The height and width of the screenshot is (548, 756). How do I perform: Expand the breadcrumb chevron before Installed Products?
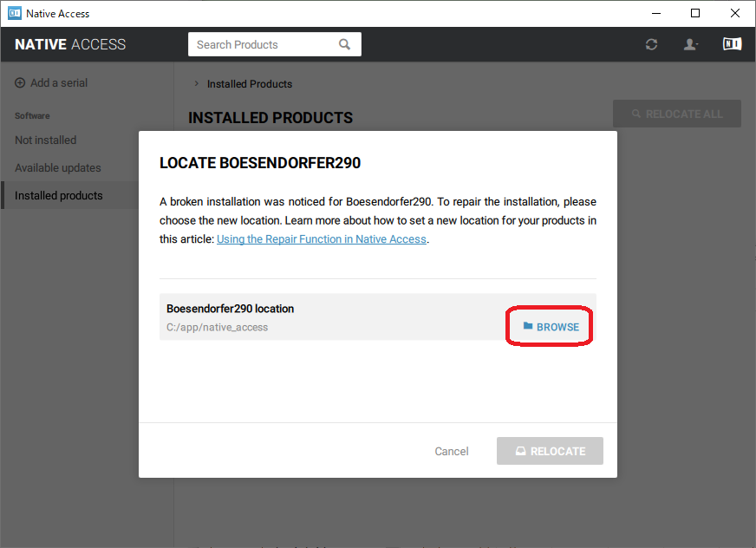196,83
